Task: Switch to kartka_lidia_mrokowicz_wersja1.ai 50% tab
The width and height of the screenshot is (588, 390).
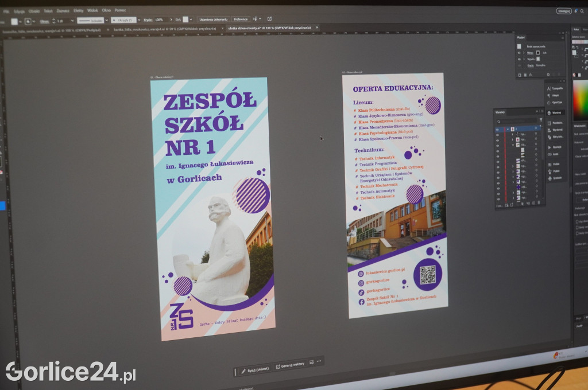Action: 165,29
